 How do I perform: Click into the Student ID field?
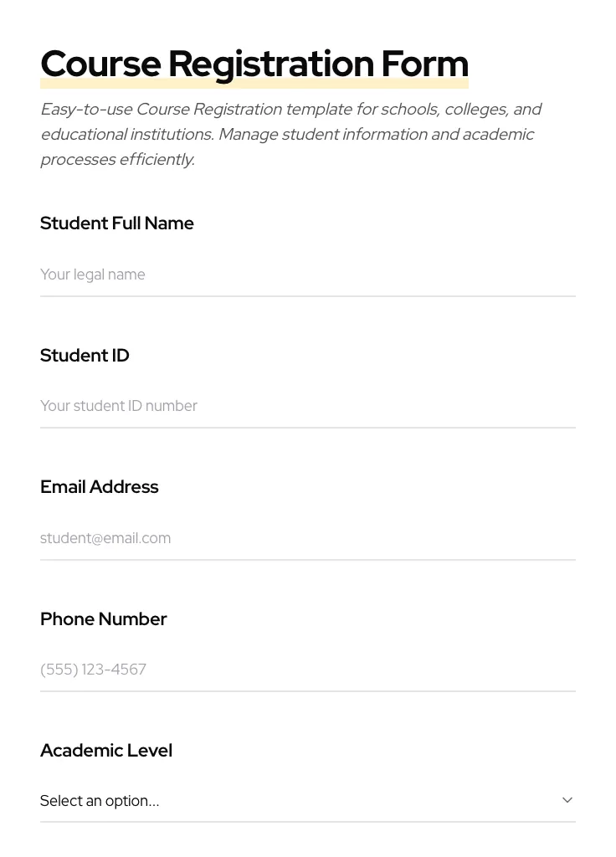click(x=307, y=406)
